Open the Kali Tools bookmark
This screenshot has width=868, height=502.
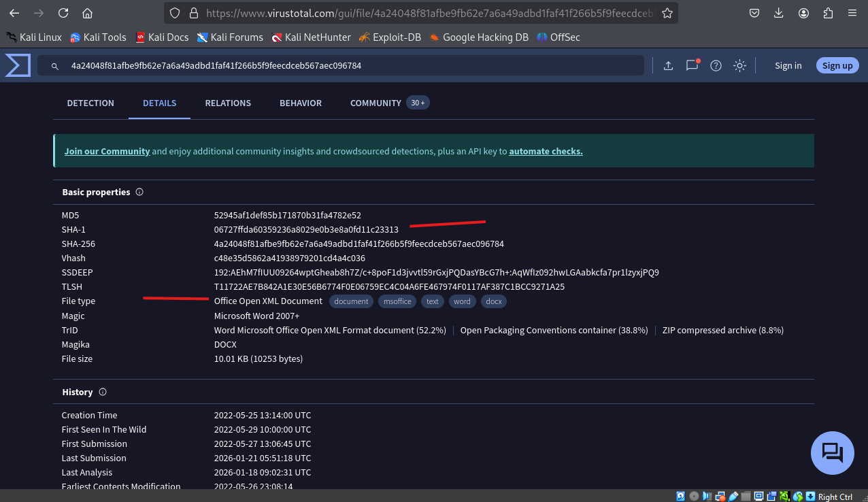tap(98, 37)
